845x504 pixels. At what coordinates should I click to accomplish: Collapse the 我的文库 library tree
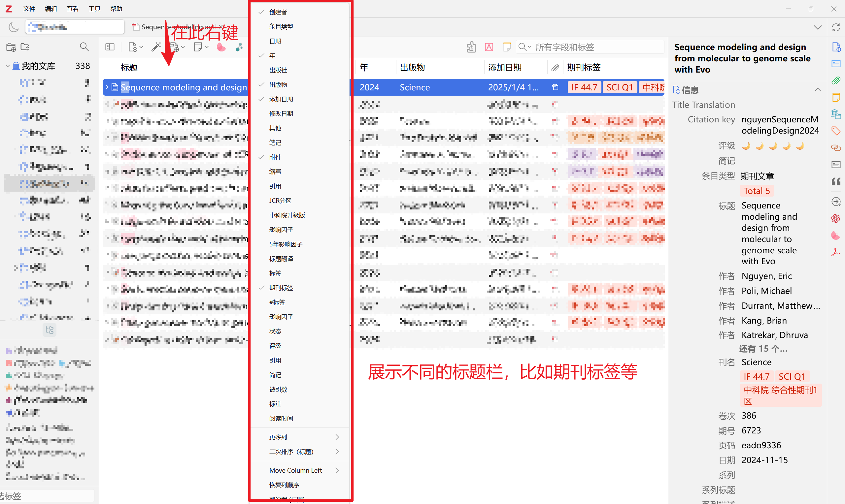coord(8,66)
